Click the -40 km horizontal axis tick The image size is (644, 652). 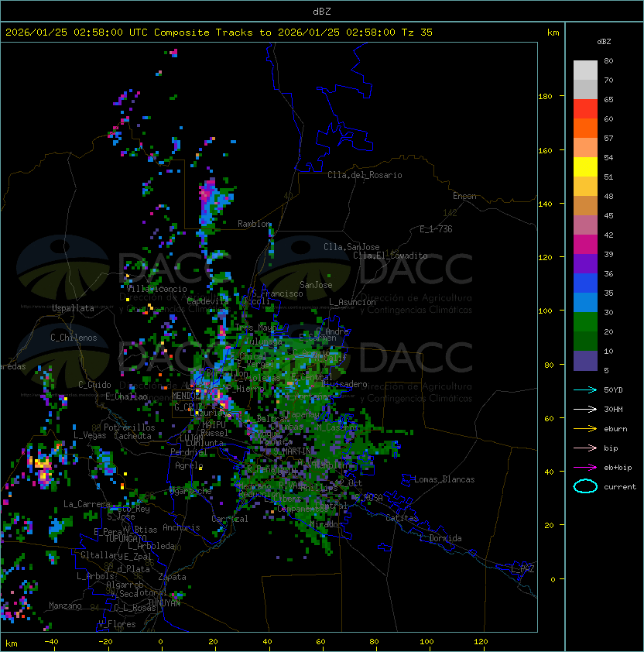coord(51,642)
